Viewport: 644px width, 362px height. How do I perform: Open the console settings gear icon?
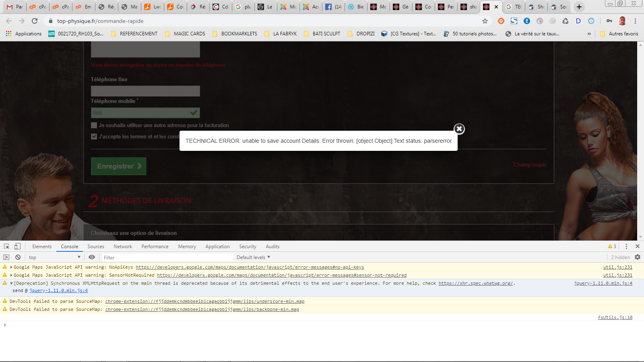[638, 257]
